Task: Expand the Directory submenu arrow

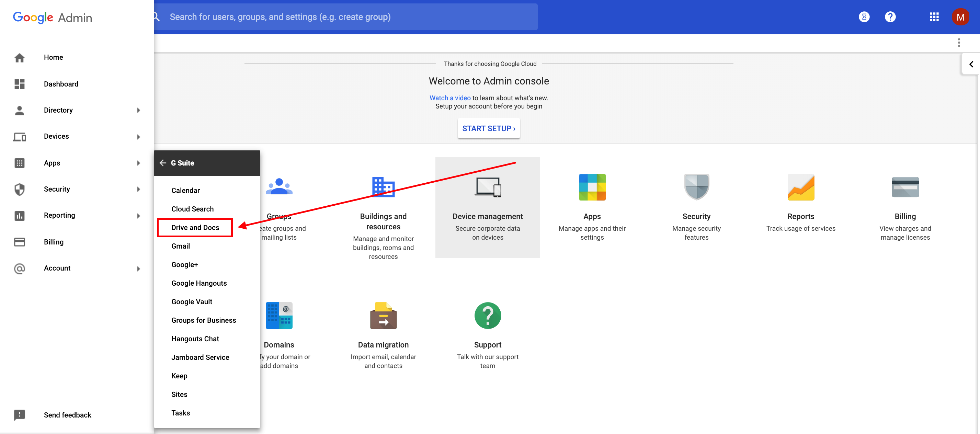Action: (138, 110)
